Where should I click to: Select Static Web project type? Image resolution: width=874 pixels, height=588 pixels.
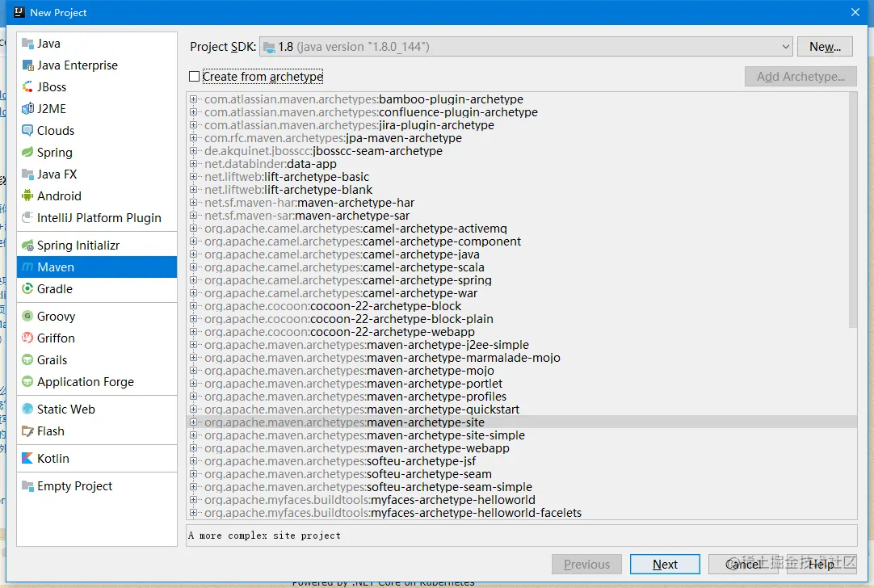click(97, 409)
